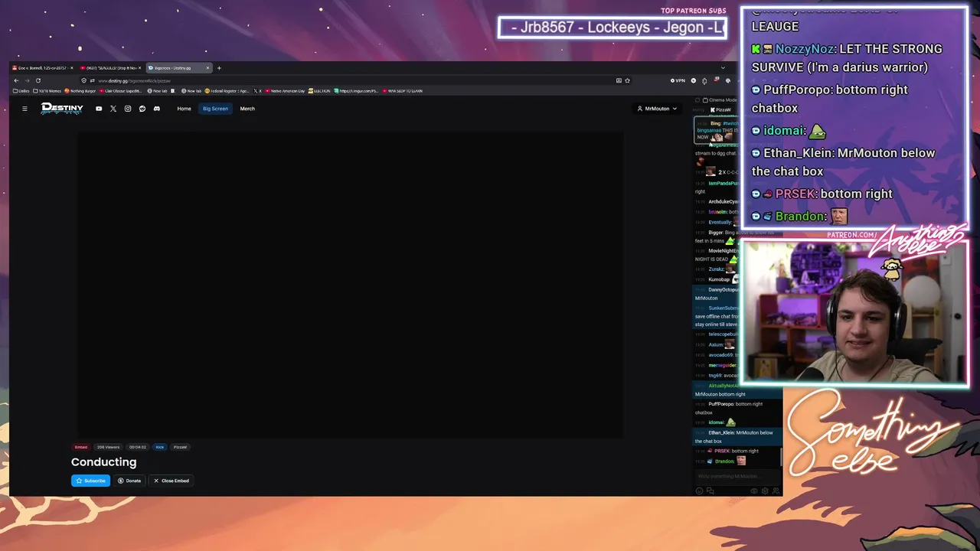Open the Clair Obscur Expedition bookmark
The width and height of the screenshot is (980, 551).
(122, 91)
